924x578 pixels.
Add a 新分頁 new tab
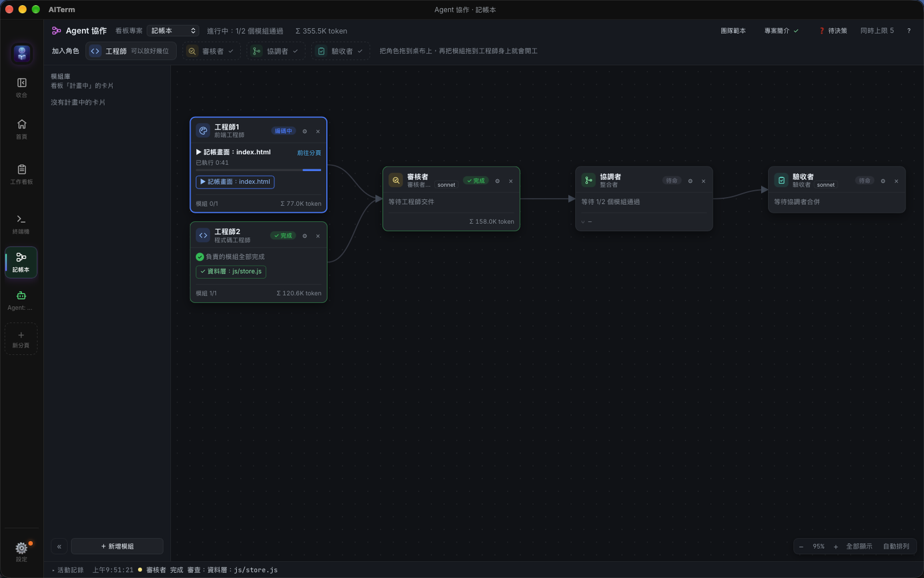click(21, 339)
